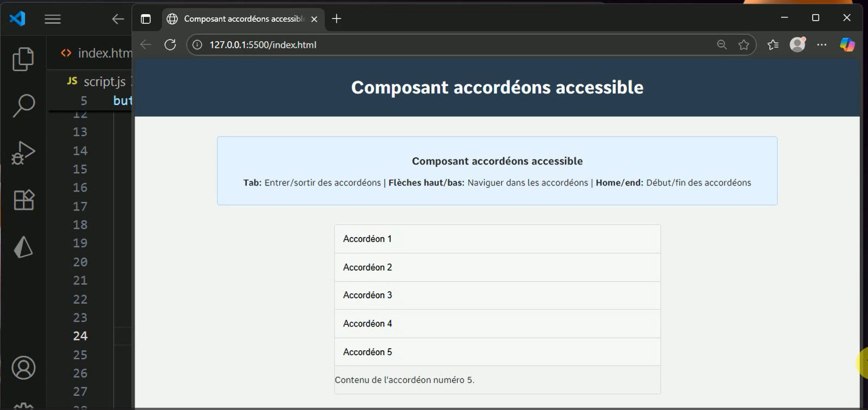Expand Accordéon 3
This screenshot has height=410, width=868.
(497, 296)
